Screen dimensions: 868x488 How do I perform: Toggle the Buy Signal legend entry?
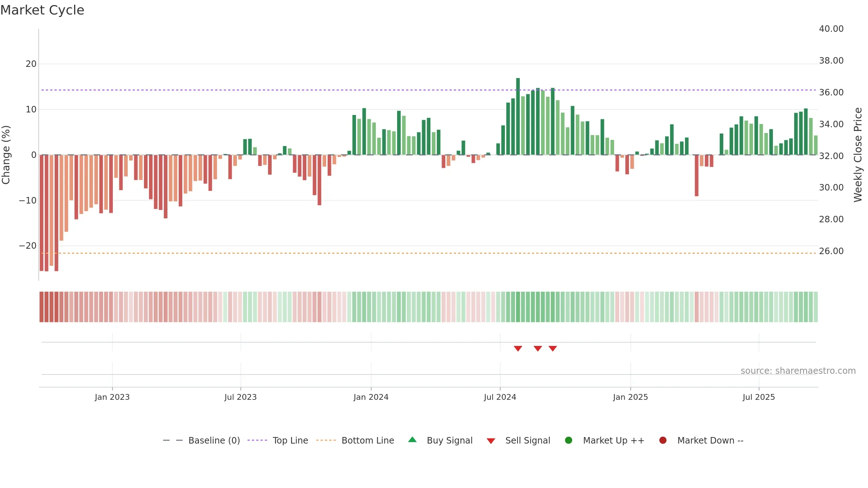click(x=440, y=440)
